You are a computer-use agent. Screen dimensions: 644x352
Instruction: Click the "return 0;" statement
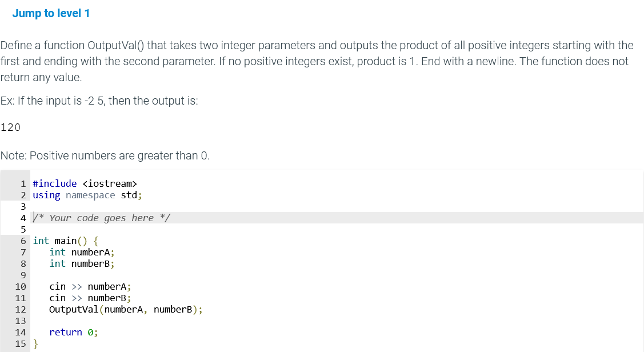(74, 332)
